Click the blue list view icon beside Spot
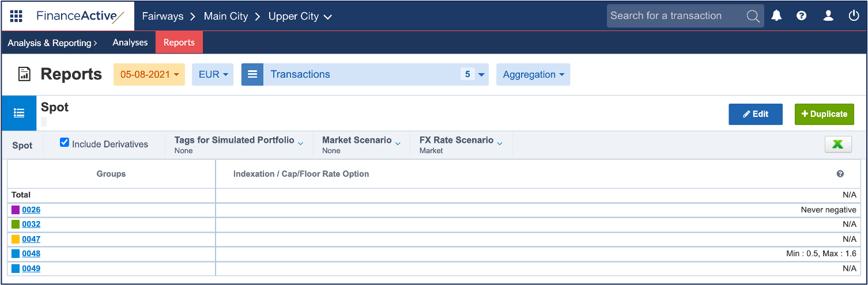Image resolution: width=868 pixels, height=285 pixels. coord(19,113)
